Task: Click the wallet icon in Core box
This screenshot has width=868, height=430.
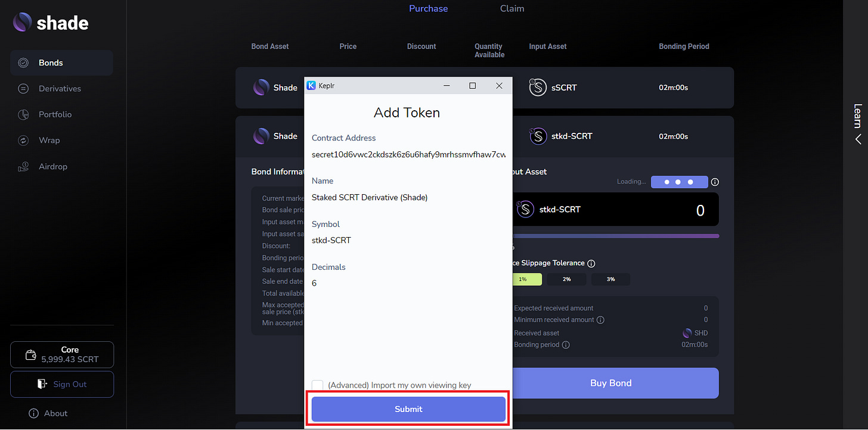Action: point(32,355)
